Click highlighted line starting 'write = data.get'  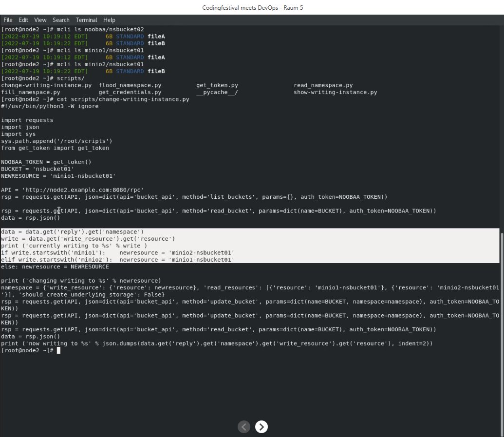point(88,239)
